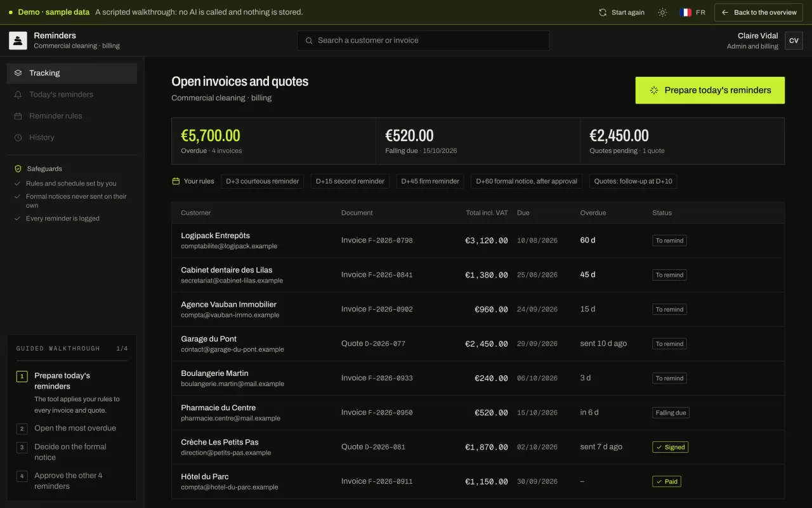
Task: Open the Logipack Entrepôts customer row
Action: coord(478,241)
